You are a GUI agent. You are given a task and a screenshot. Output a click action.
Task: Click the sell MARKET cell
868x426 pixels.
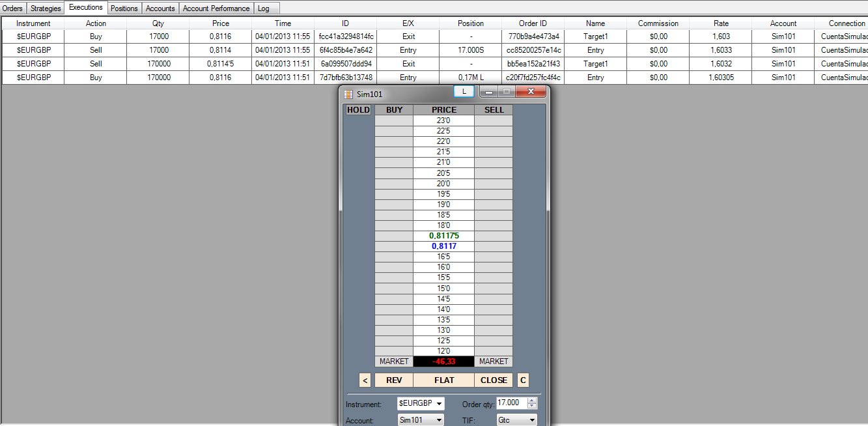coord(494,362)
